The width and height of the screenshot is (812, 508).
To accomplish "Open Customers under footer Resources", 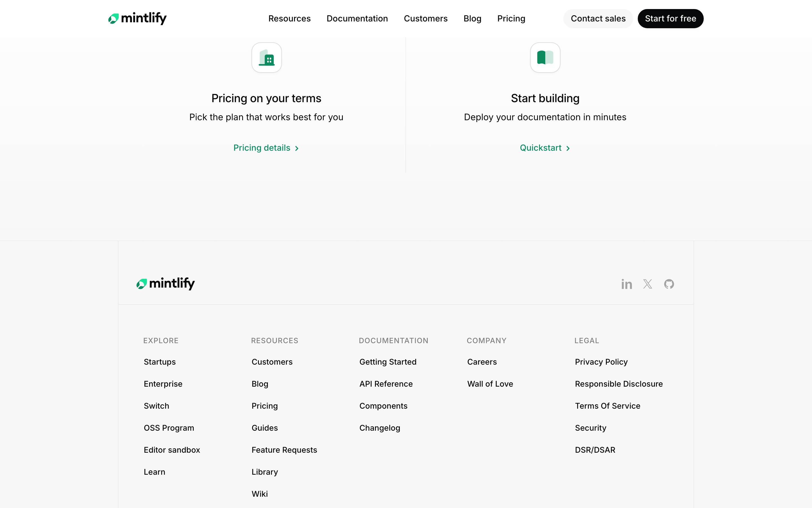I will (x=272, y=362).
